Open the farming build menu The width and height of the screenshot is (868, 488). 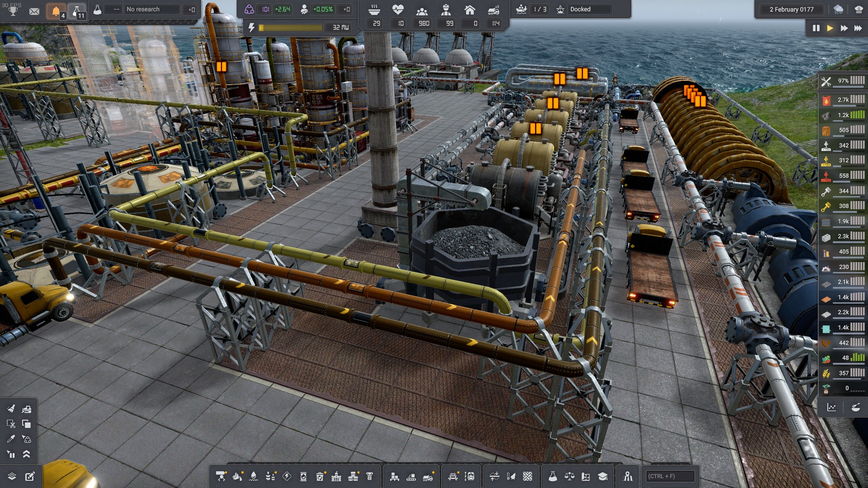(x=270, y=476)
